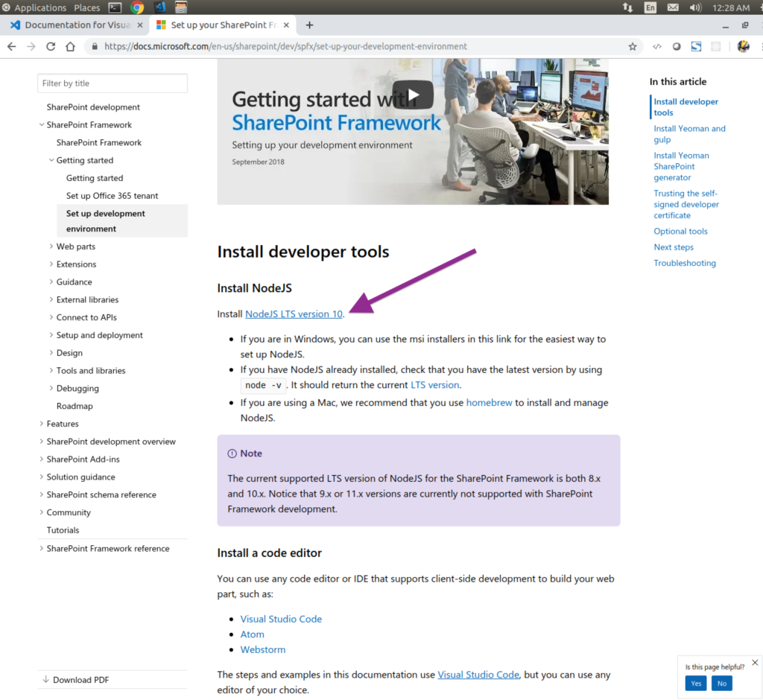This screenshot has width=763, height=700.
Task: Expand the Features node
Action: (42, 424)
